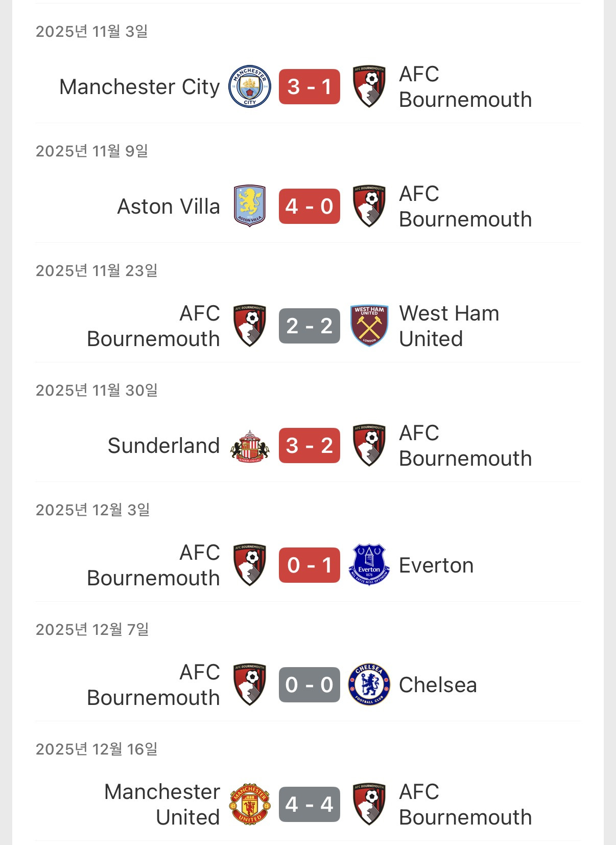This screenshot has height=845, width=616.
Task: Select the Sunderland team name
Action: 163,446
